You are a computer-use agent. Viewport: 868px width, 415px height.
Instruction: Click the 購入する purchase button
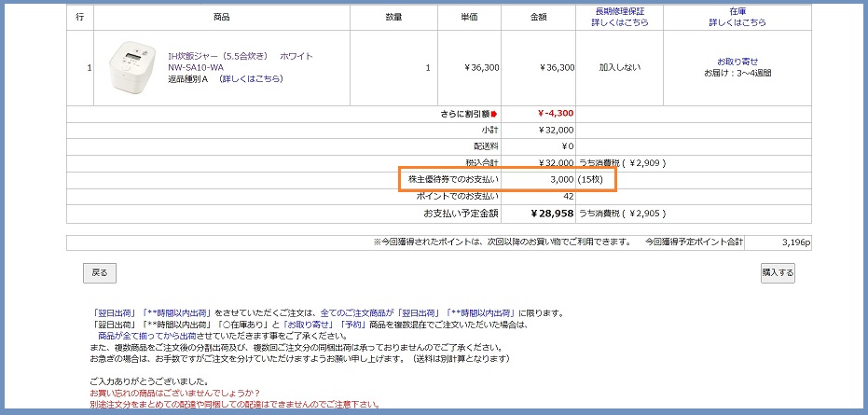778,272
